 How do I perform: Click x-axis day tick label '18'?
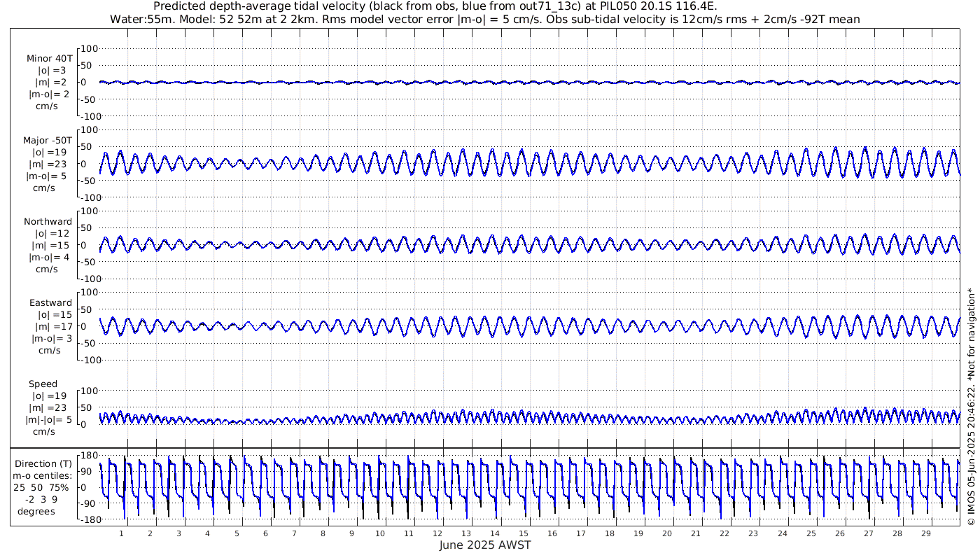[610, 533]
